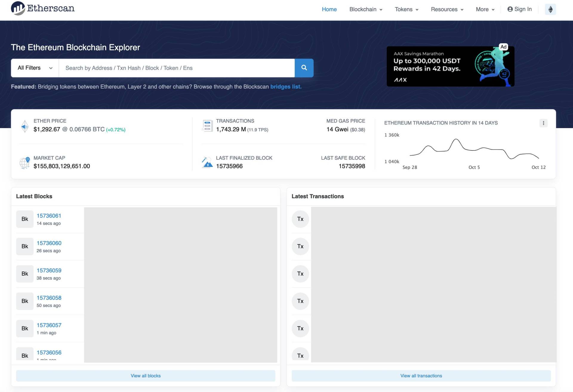Click the View all blocks button
Image resolution: width=573 pixels, height=392 pixels.
(x=145, y=376)
